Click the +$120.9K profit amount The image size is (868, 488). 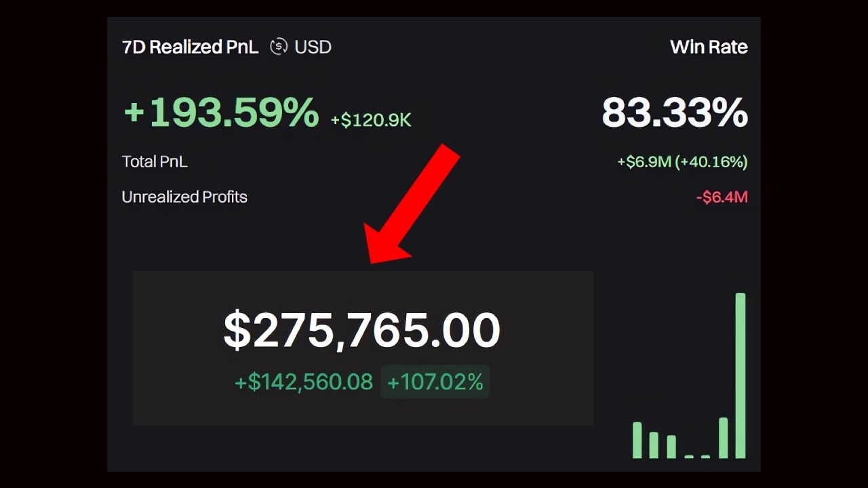click(x=371, y=121)
